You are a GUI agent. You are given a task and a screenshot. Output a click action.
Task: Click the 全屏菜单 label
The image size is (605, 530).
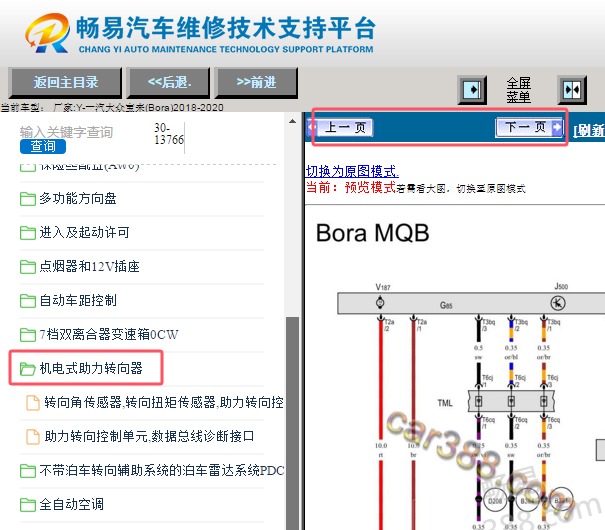click(519, 90)
